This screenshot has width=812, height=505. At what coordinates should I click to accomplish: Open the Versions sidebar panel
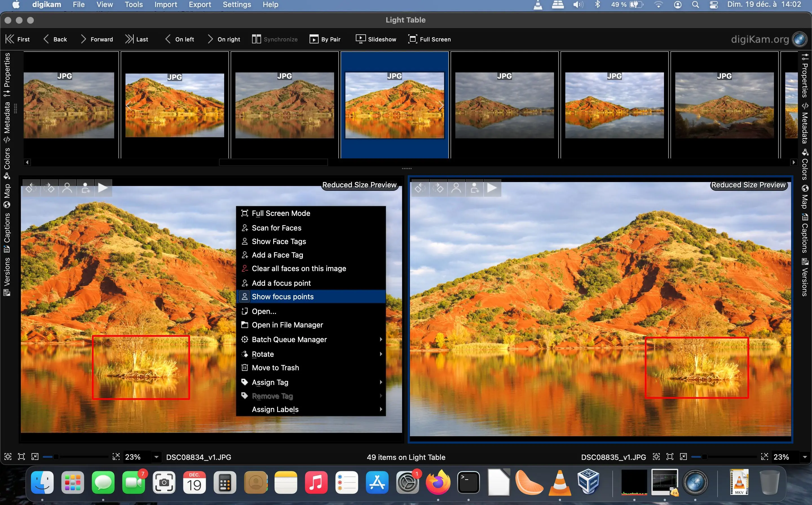click(7, 271)
